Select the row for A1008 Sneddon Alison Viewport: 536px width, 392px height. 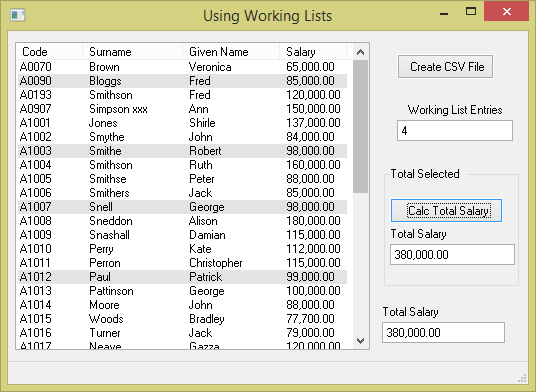click(x=183, y=221)
